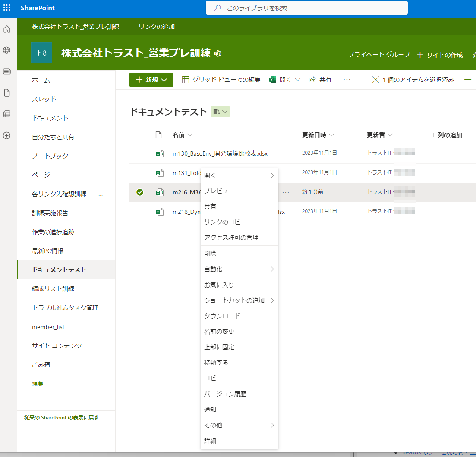Expand the 新規 button dropdown
This screenshot has height=457, width=476.
[164, 80]
